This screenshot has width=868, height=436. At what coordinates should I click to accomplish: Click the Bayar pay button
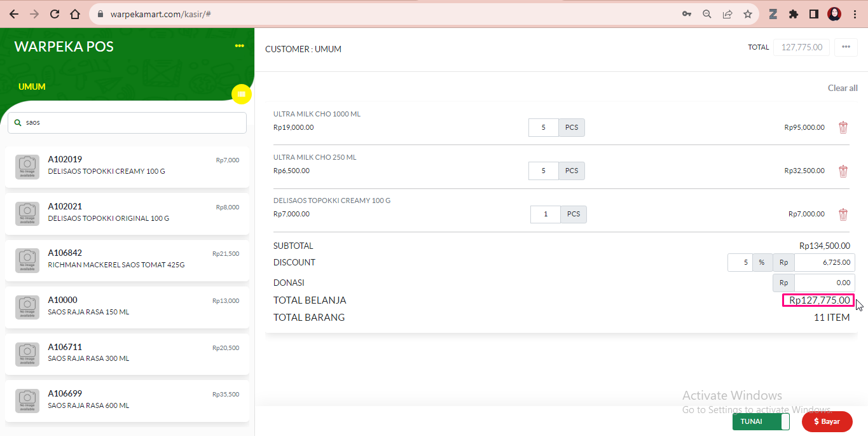pyautogui.click(x=827, y=421)
